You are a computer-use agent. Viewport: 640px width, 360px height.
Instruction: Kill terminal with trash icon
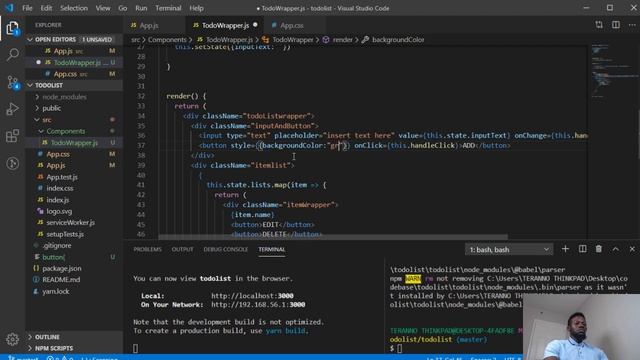599,249
